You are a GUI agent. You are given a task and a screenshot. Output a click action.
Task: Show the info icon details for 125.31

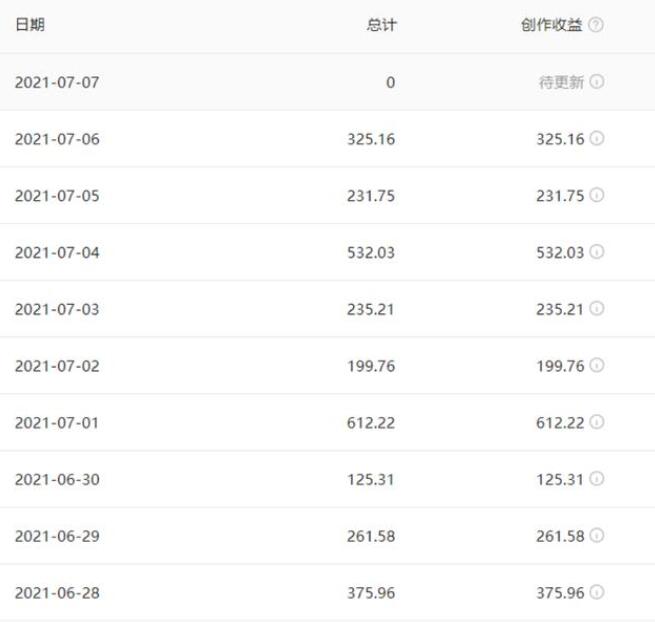[x=597, y=479]
